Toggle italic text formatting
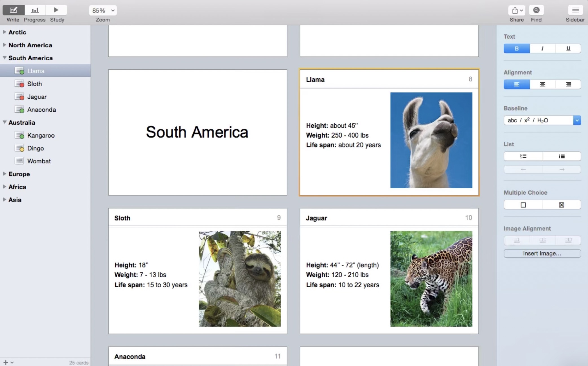 542,48
